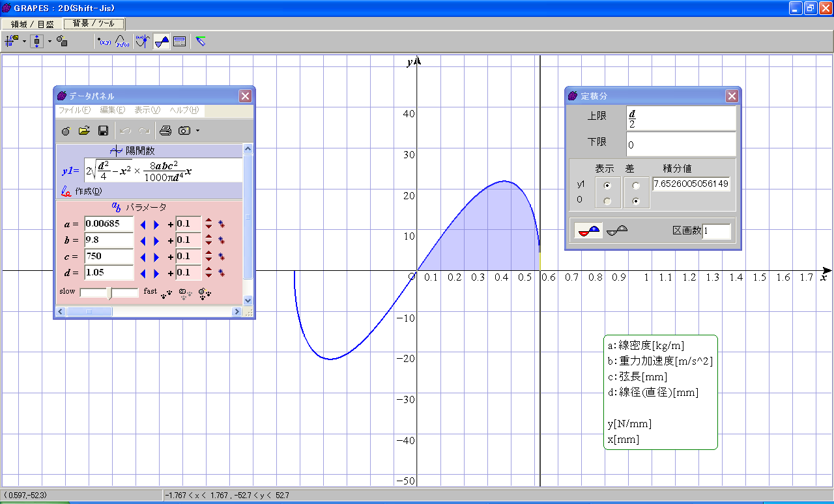Increase parameter d with the right arrow
This screenshot has width=834, height=504.
pos(156,273)
